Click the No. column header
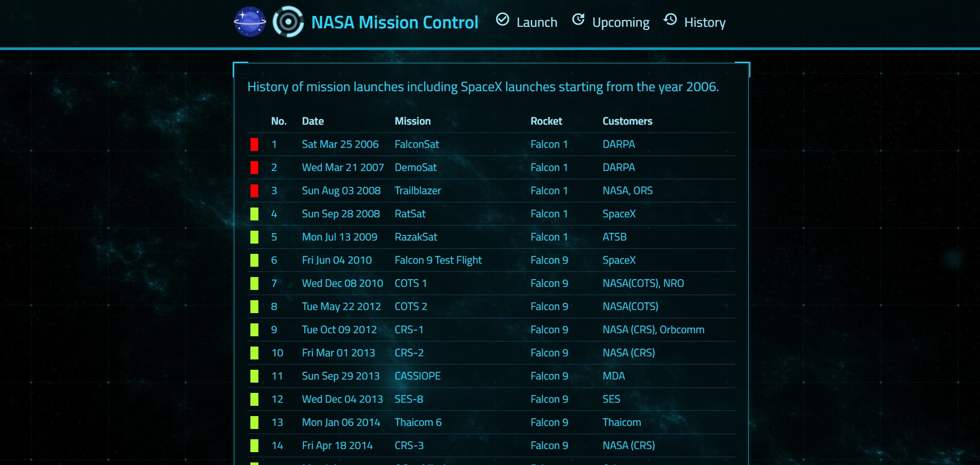This screenshot has height=465, width=980. point(279,121)
